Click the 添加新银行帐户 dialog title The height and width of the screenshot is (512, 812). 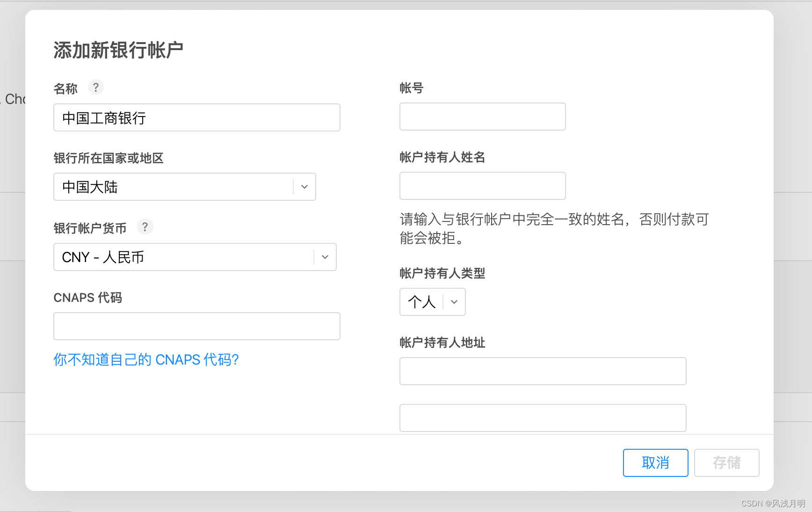pos(118,50)
